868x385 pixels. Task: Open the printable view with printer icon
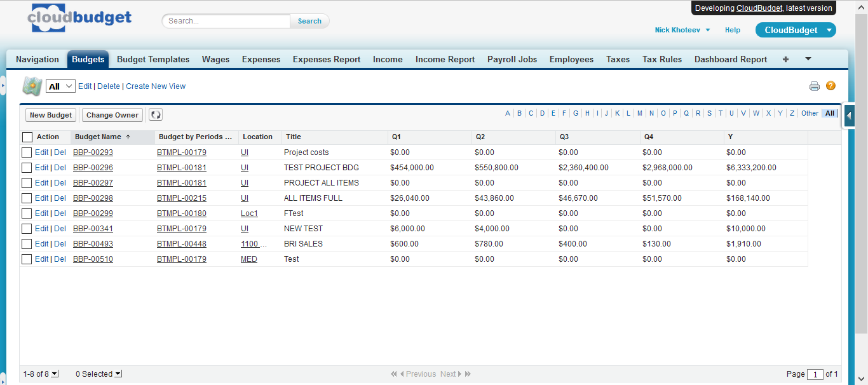pos(815,86)
